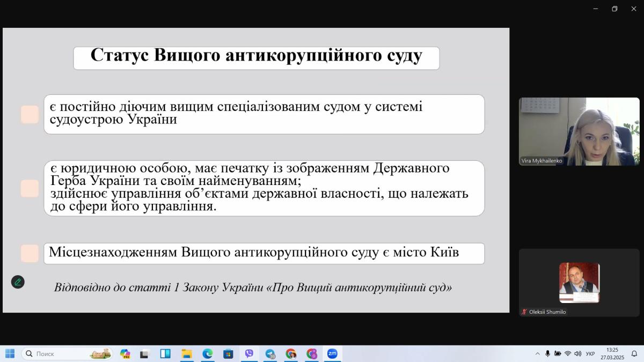Open Wi-Fi network settings in tray
Image resolution: width=644 pixels, height=362 pixels.
tap(567, 353)
